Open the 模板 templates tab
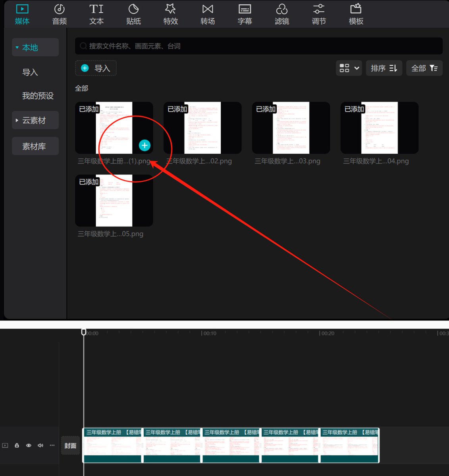449x476 pixels. coord(356,15)
